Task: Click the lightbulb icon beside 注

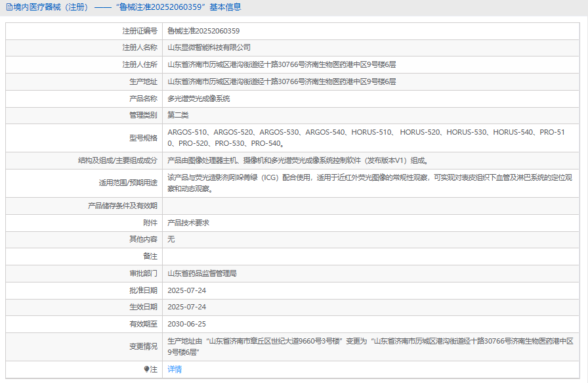Action: click(x=147, y=370)
